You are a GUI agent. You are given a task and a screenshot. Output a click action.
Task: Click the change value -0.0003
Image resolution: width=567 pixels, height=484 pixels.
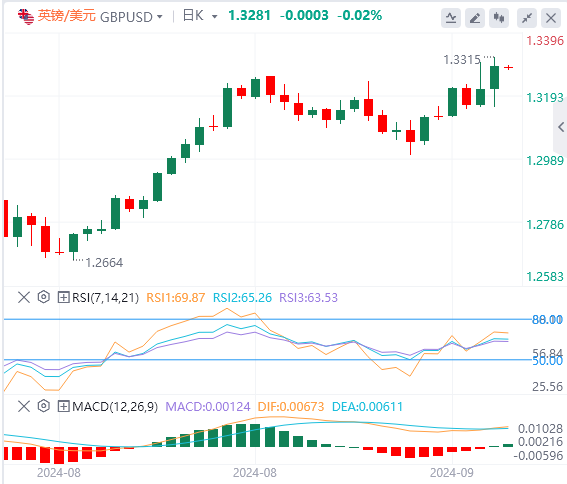point(304,16)
